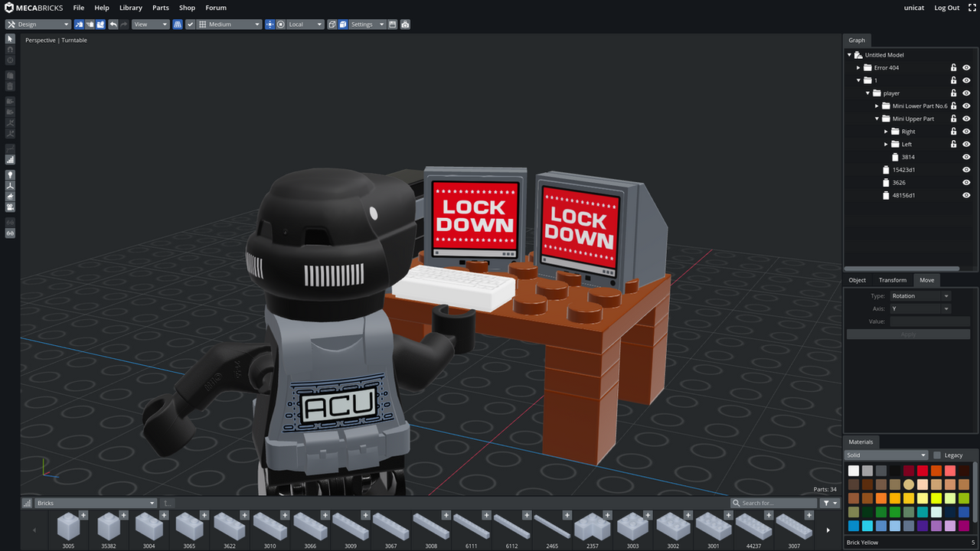Select the wireframe cube display icon
Viewport: 980px width, 551px height.
(332, 24)
